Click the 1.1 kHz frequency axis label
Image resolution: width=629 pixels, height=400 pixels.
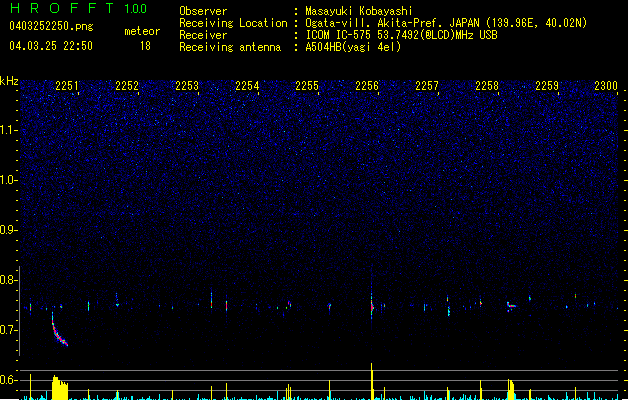pos(8,130)
